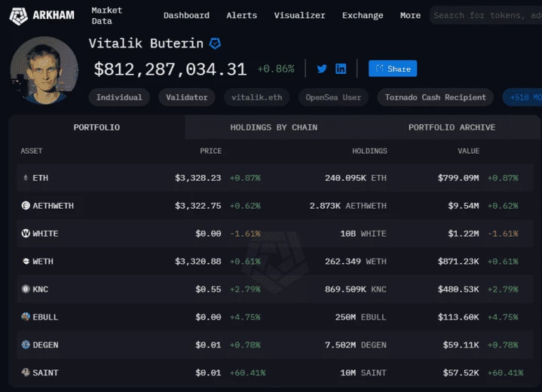The width and height of the screenshot is (542, 392).
Task: Click the AETHWETH token icon
Action: pos(26,206)
